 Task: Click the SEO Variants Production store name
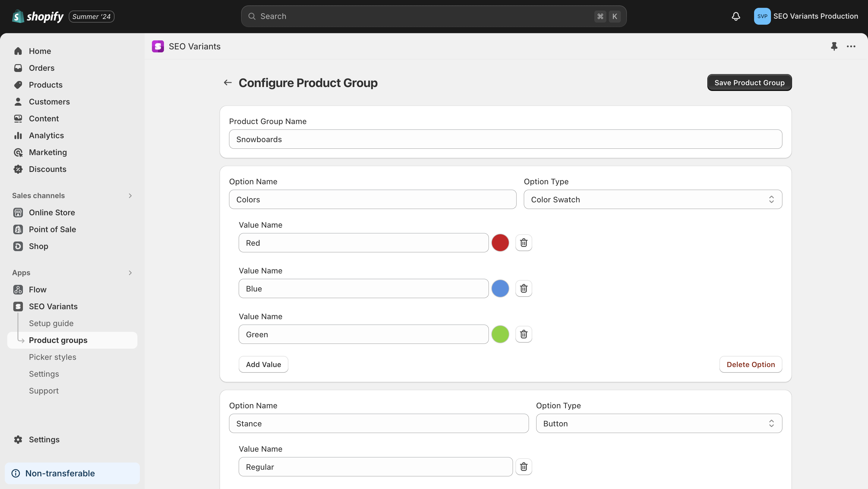point(816,16)
